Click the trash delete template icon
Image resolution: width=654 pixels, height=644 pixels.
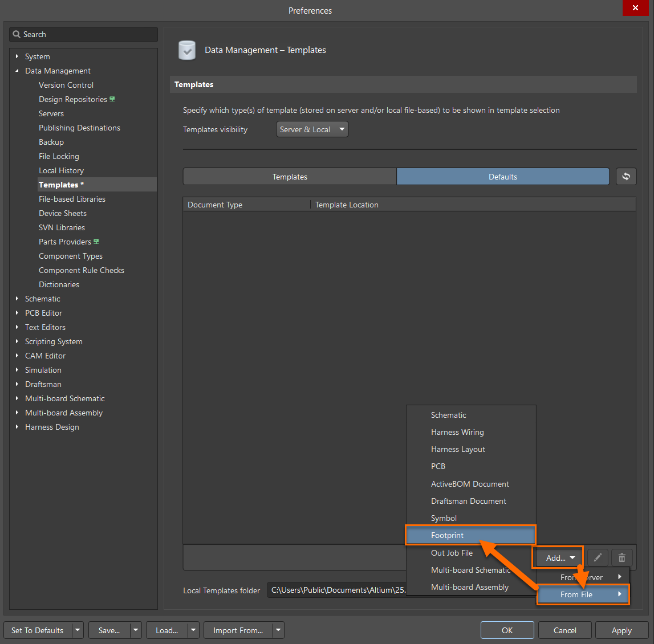pyautogui.click(x=622, y=558)
